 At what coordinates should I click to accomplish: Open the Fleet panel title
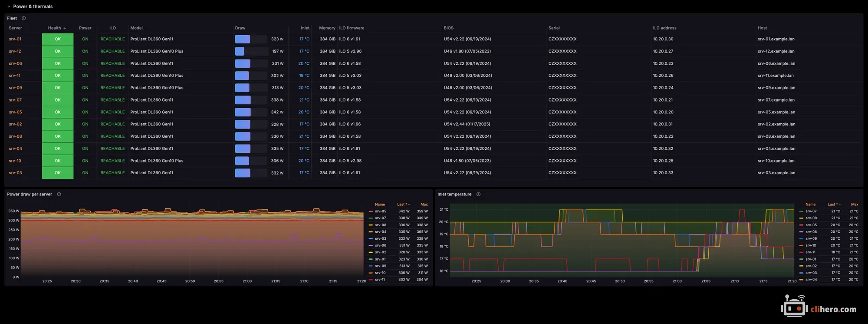coord(12,18)
